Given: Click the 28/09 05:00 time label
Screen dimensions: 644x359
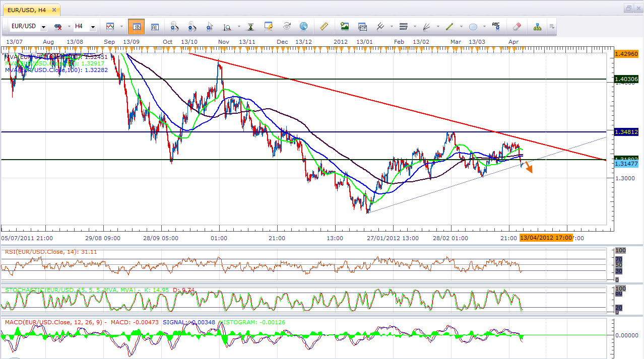Looking at the screenshot, I should [161, 238].
